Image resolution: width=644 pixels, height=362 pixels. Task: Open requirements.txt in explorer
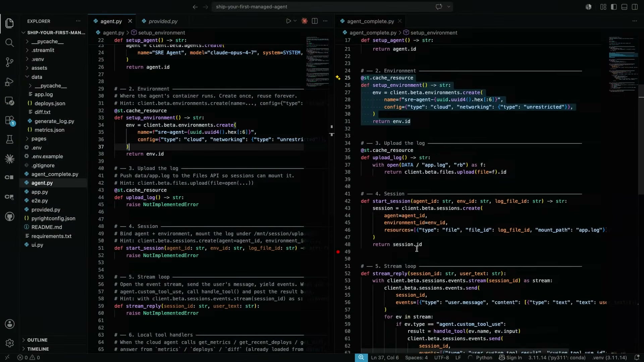pyautogui.click(x=51, y=236)
